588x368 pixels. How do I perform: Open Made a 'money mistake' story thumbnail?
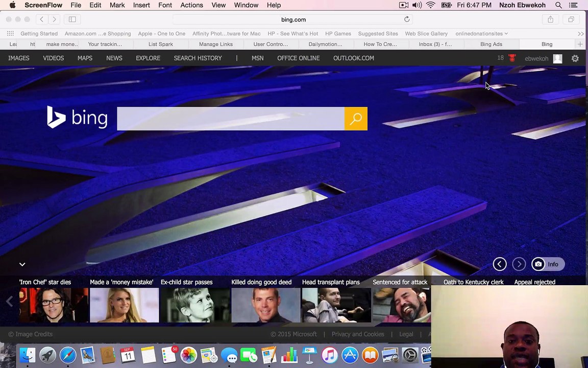click(x=125, y=305)
